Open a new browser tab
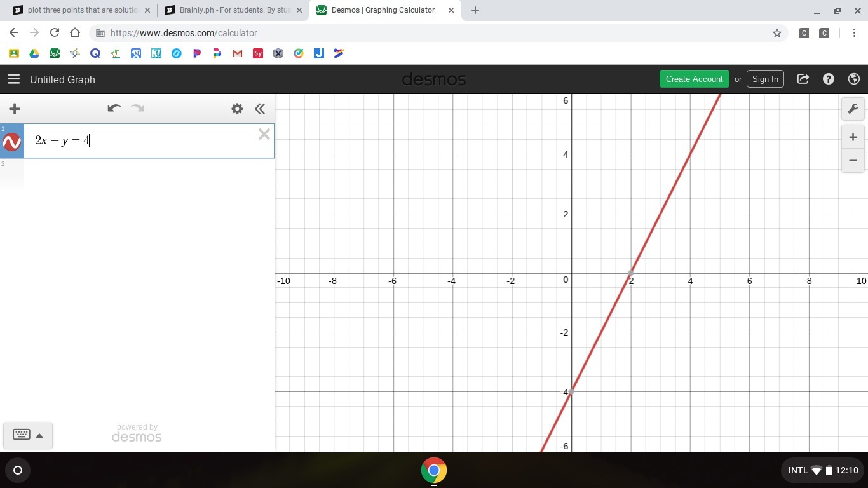The height and width of the screenshot is (488, 868). pyautogui.click(x=475, y=10)
